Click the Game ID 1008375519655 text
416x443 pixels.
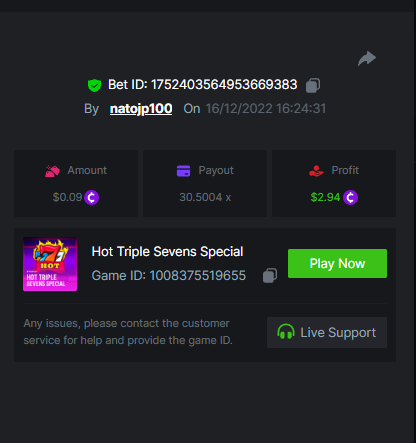[169, 276]
